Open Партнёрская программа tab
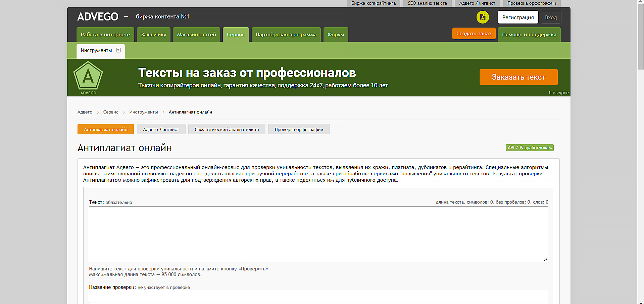Image resolution: width=644 pixels, height=304 pixels. 286,35
